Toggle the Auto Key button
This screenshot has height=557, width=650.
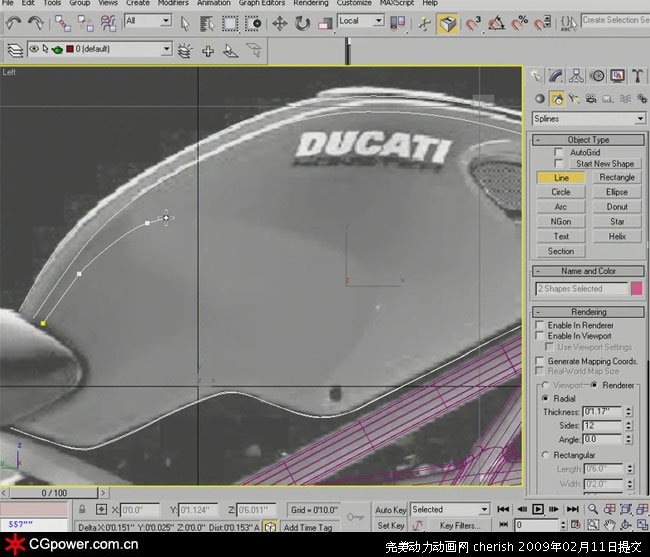[x=391, y=510]
